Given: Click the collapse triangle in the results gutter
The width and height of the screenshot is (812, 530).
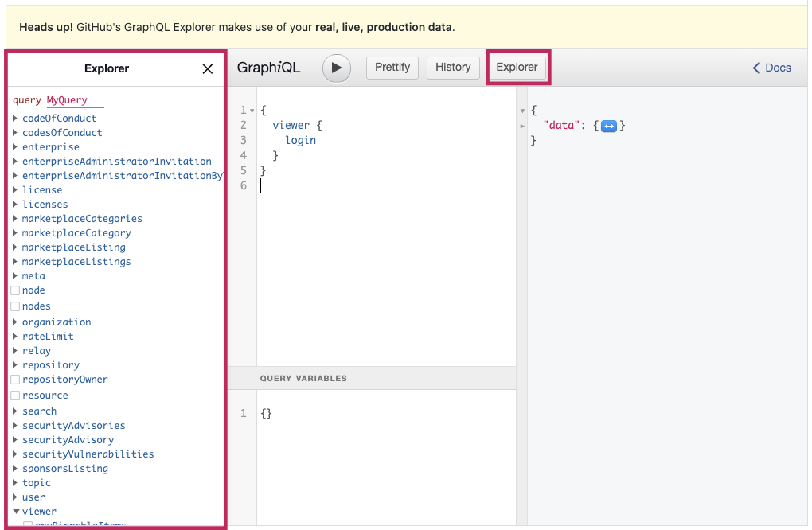Looking at the screenshot, I should coord(523,111).
